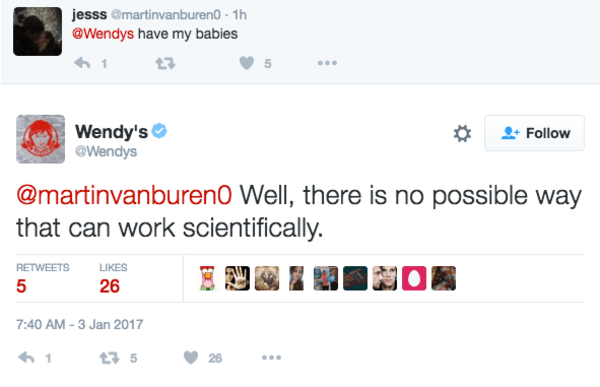The height and width of the screenshot is (387, 600).
Task: Retweet jesss's tweet
Action: point(165,63)
